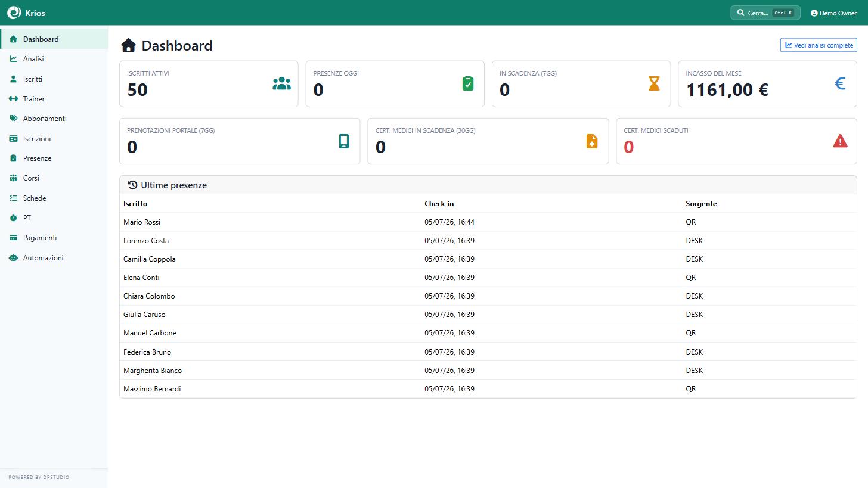Click check-in time 05/07/26, 16:44

click(449, 222)
